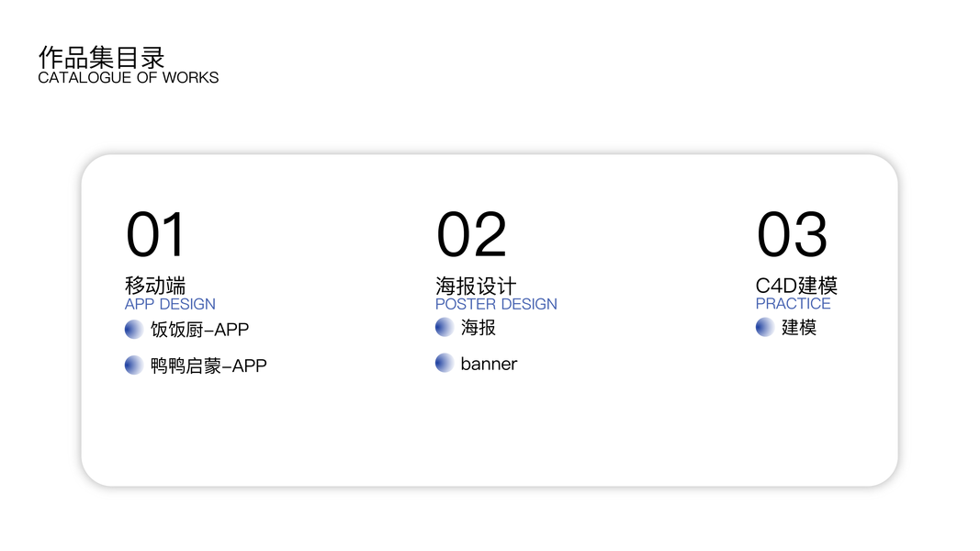Open the banner item
This screenshot has width=980, height=551.
tap(489, 364)
